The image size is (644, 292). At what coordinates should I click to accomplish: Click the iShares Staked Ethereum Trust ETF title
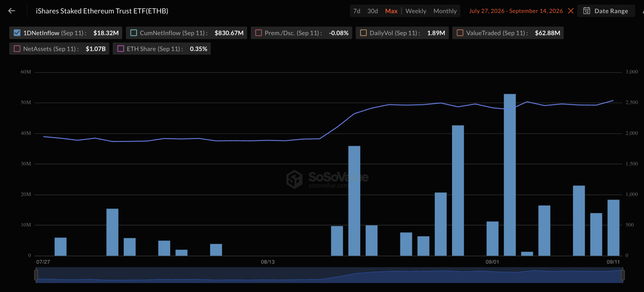[x=102, y=11]
